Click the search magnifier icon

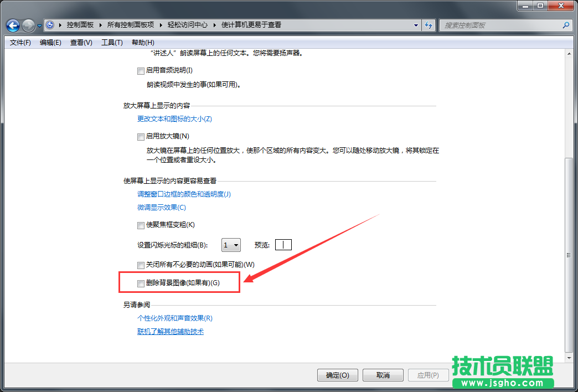click(x=565, y=25)
